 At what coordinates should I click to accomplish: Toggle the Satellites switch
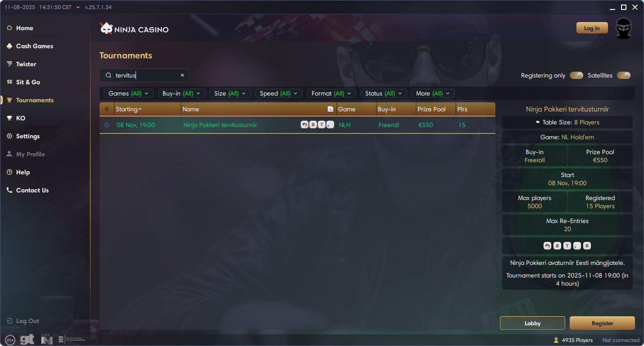(x=624, y=75)
